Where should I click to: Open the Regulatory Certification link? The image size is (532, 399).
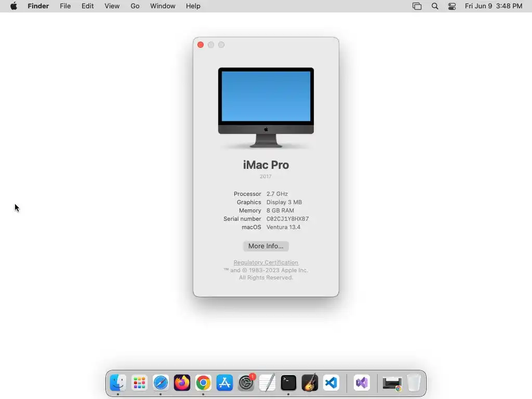click(x=265, y=262)
